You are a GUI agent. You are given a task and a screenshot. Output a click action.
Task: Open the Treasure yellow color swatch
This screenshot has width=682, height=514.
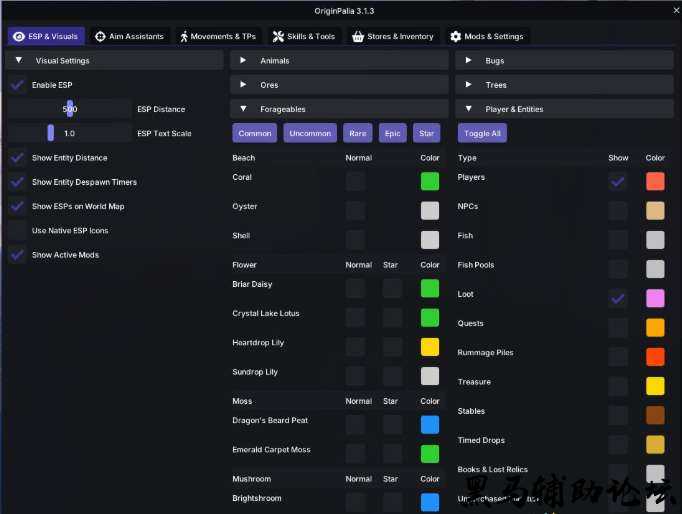click(x=655, y=386)
